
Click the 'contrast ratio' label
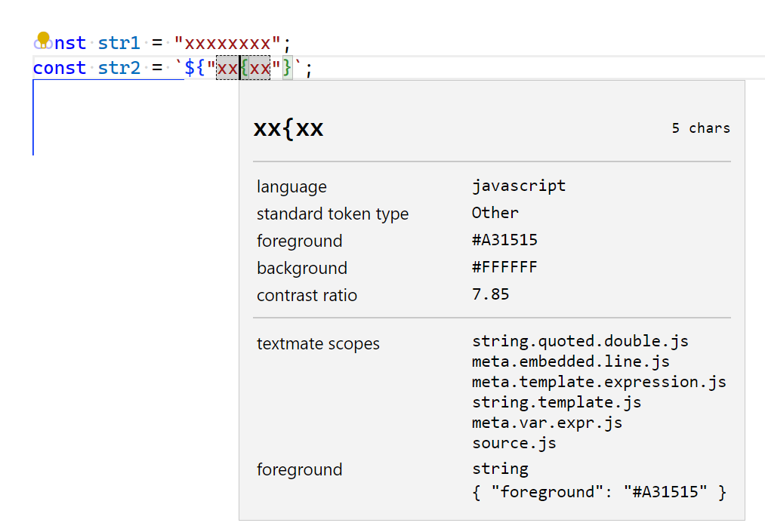point(307,296)
